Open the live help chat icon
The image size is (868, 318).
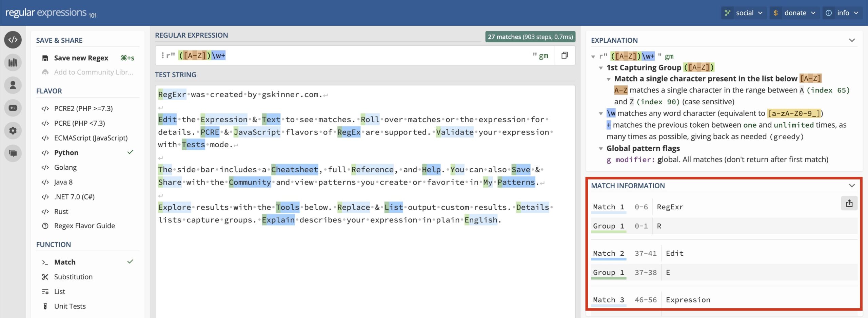tap(13, 153)
